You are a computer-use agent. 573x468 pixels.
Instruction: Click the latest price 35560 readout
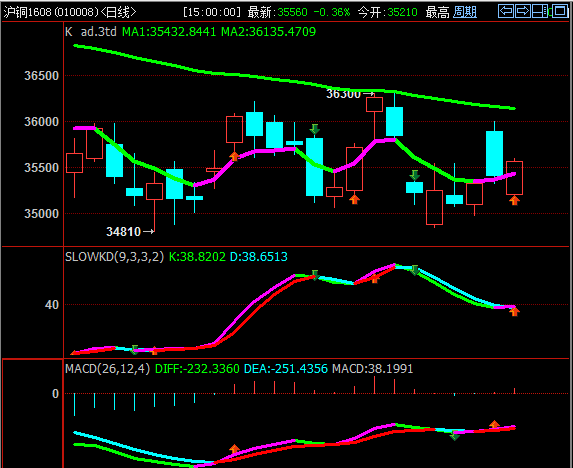pyautogui.click(x=292, y=12)
